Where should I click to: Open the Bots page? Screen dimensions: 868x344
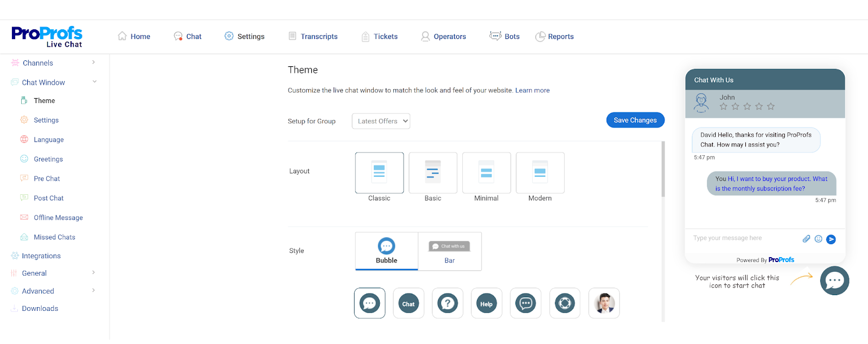point(505,36)
